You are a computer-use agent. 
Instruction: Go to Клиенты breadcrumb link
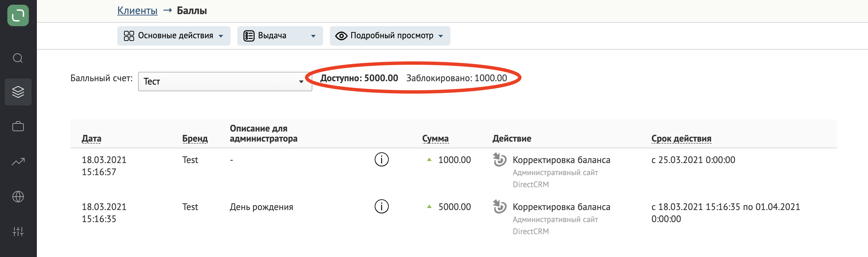point(137,10)
